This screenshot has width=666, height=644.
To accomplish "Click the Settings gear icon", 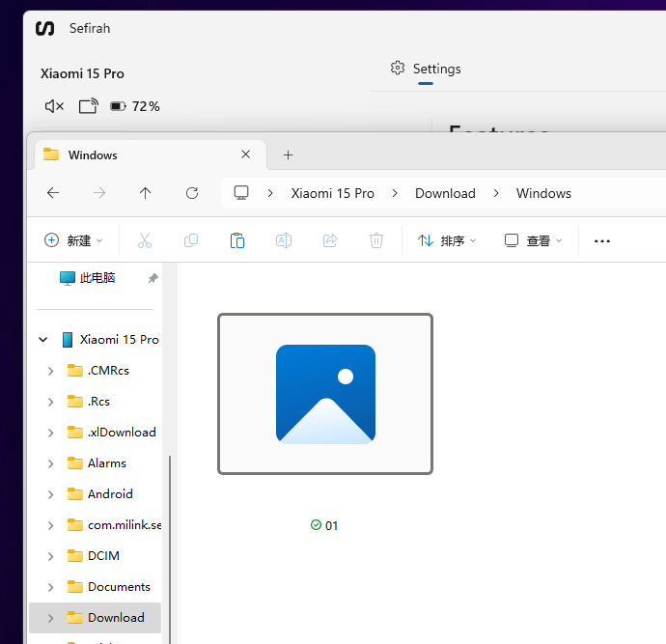I will pos(398,68).
